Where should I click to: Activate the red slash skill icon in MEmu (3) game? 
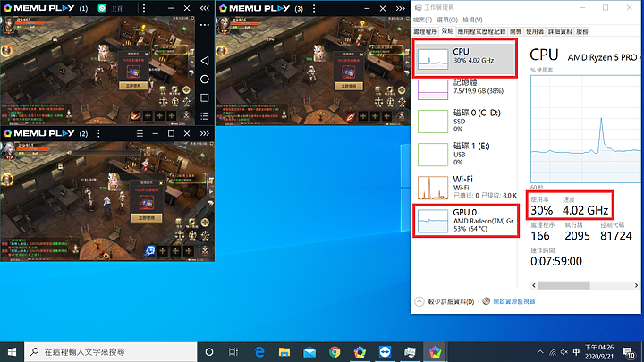click(351, 115)
